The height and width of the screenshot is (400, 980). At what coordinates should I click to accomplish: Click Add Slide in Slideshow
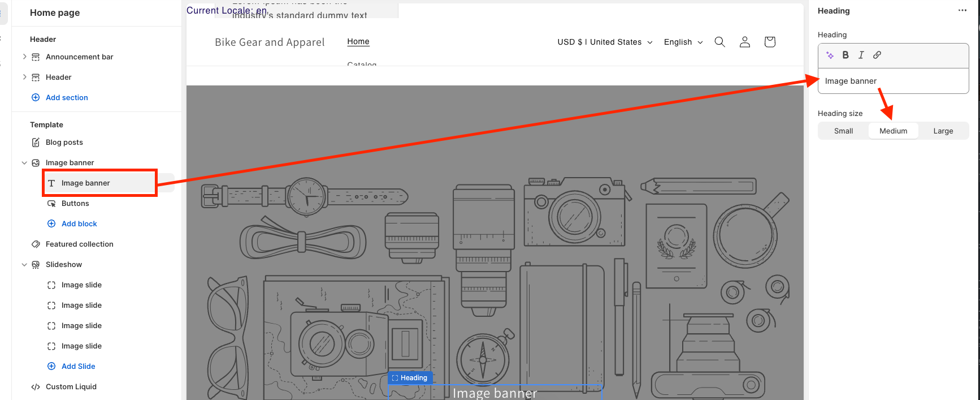click(x=78, y=366)
